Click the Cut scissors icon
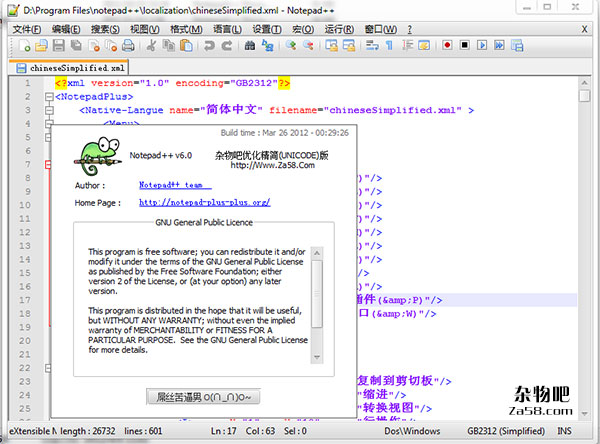The width and height of the screenshot is (600, 444). pos(152,46)
